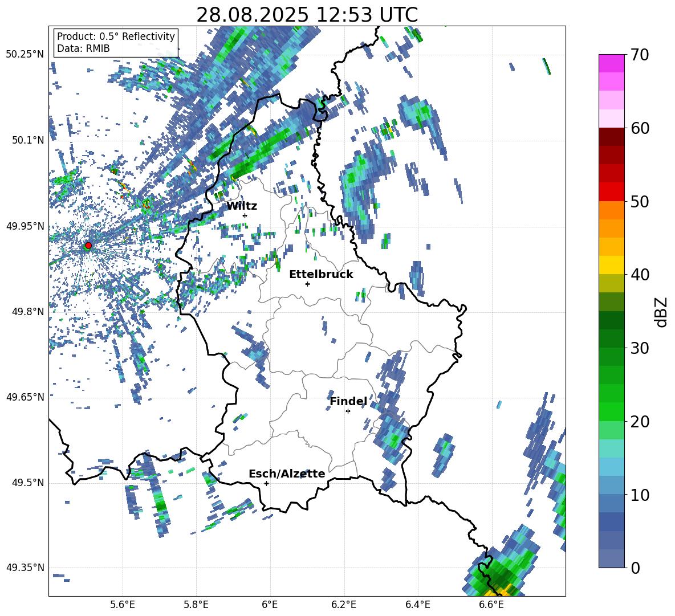Image resolution: width=675 pixels, height=616 pixels.
Task: Click the Esch/Alzette station cross marker
Action: (266, 483)
